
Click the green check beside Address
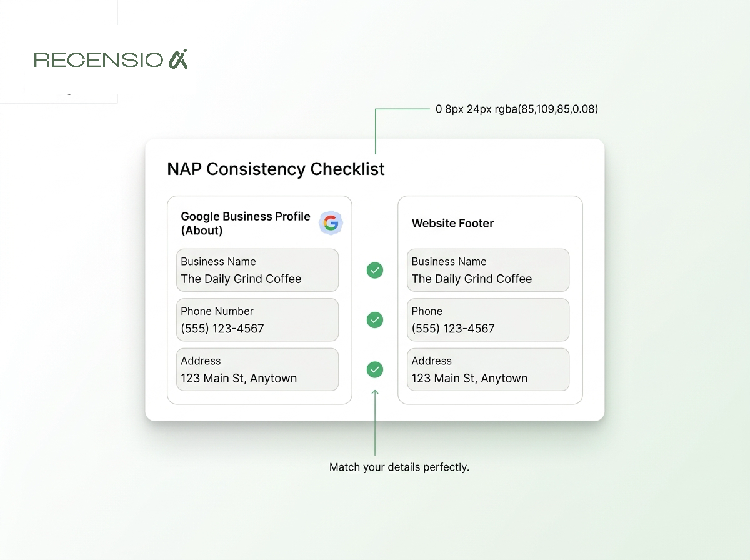coord(375,369)
